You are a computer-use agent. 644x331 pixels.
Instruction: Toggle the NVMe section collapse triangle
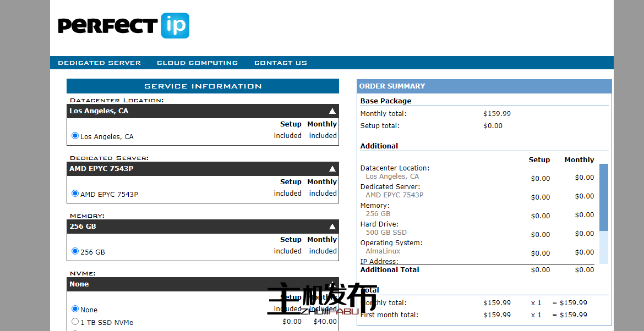(332, 284)
